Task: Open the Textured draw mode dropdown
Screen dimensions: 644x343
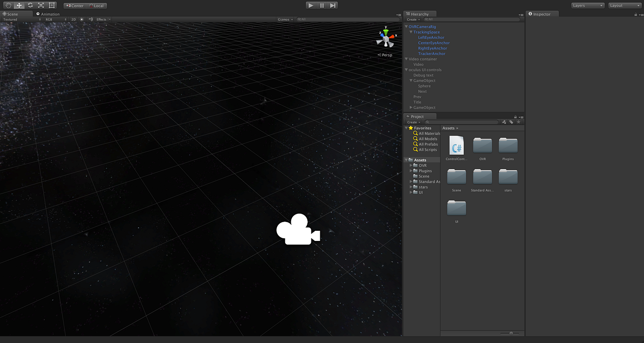Action: pos(21,19)
